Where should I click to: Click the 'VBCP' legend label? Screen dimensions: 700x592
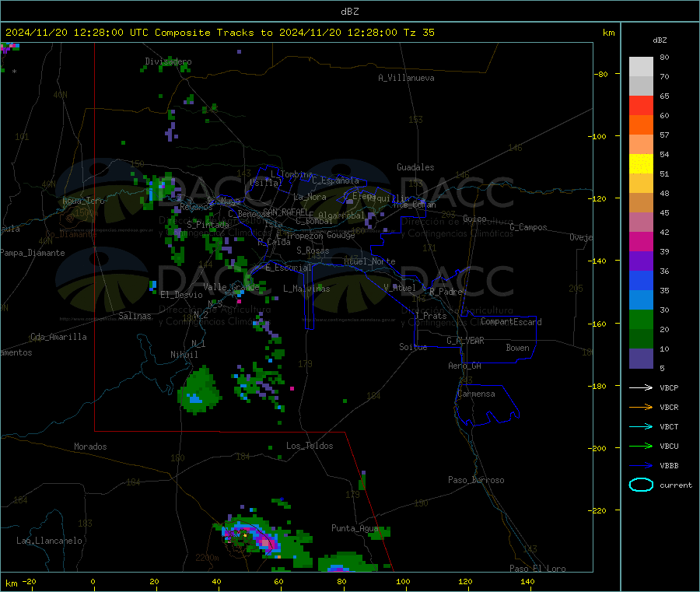tap(669, 387)
